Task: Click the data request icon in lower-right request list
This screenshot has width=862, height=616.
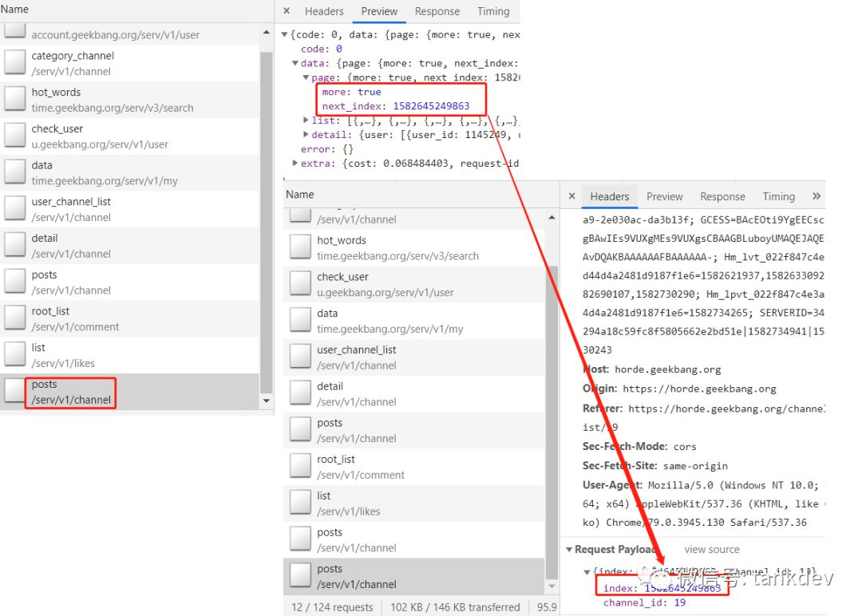Action: tap(300, 320)
